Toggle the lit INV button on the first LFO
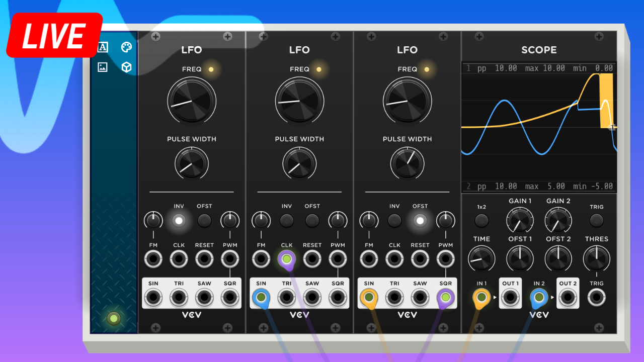 [179, 220]
